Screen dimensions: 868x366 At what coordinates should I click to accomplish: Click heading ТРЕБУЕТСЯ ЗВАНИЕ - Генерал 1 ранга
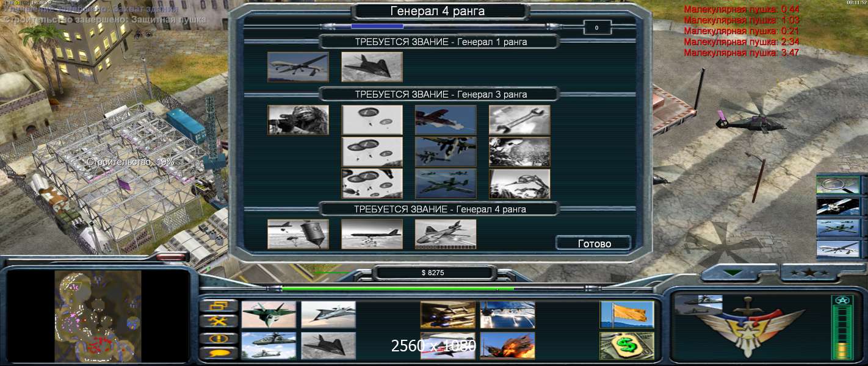(x=441, y=42)
